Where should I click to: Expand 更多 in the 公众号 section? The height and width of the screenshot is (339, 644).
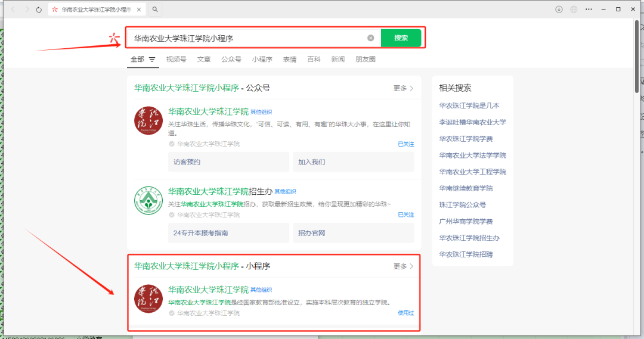403,88
